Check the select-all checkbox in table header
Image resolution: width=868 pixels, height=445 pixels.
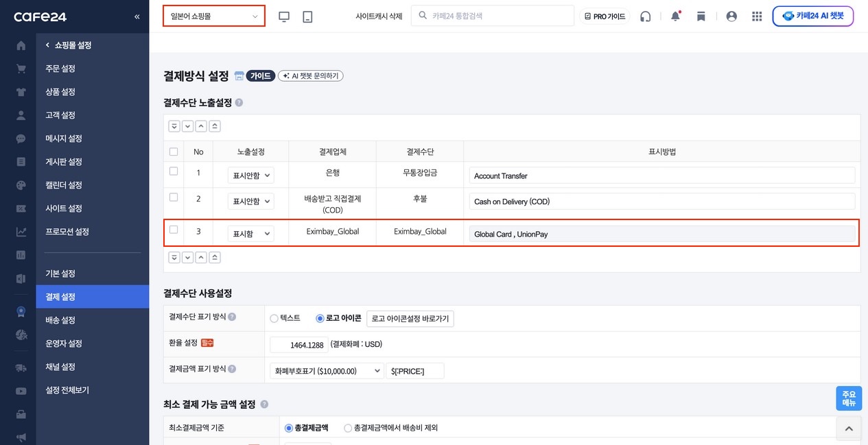[174, 152]
